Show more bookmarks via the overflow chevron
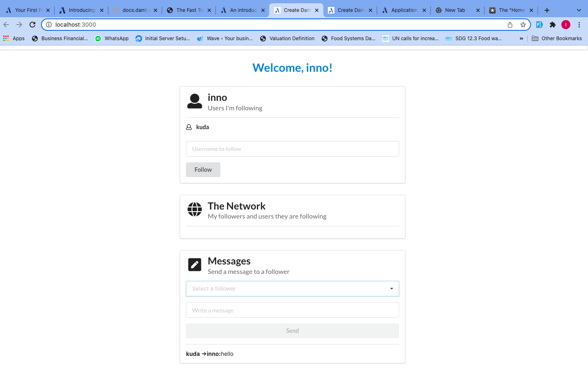 [521, 39]
